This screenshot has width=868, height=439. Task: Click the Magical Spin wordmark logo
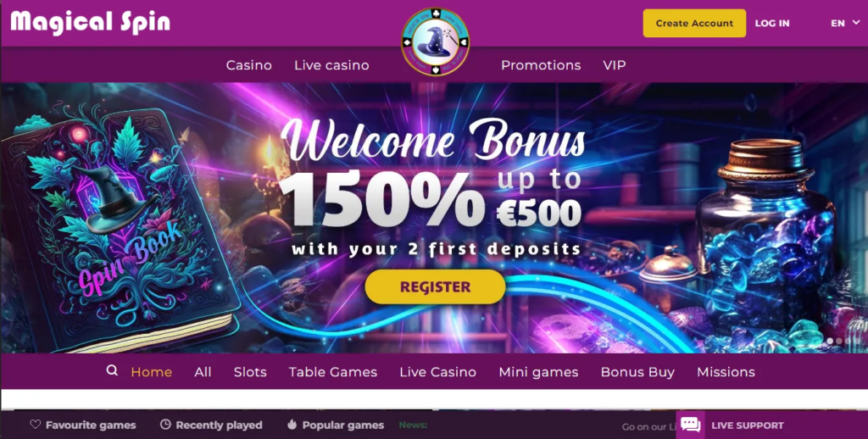(90, 23)
